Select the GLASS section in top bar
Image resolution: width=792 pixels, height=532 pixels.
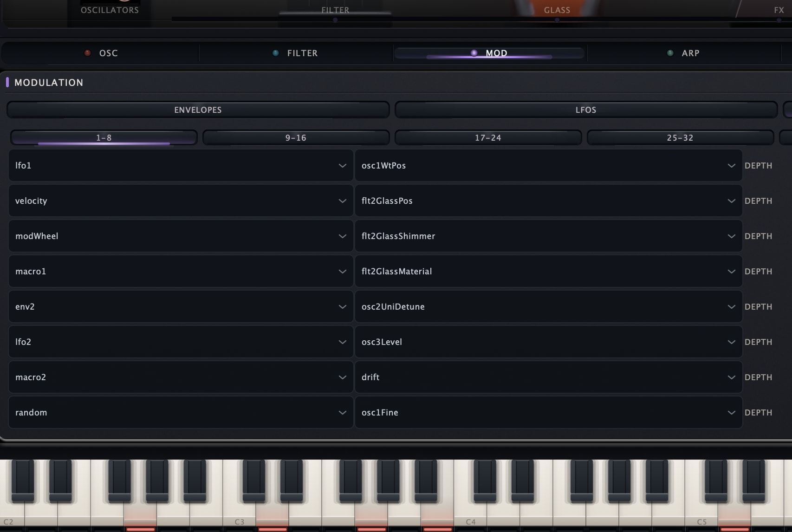click(x=557, y=10)
